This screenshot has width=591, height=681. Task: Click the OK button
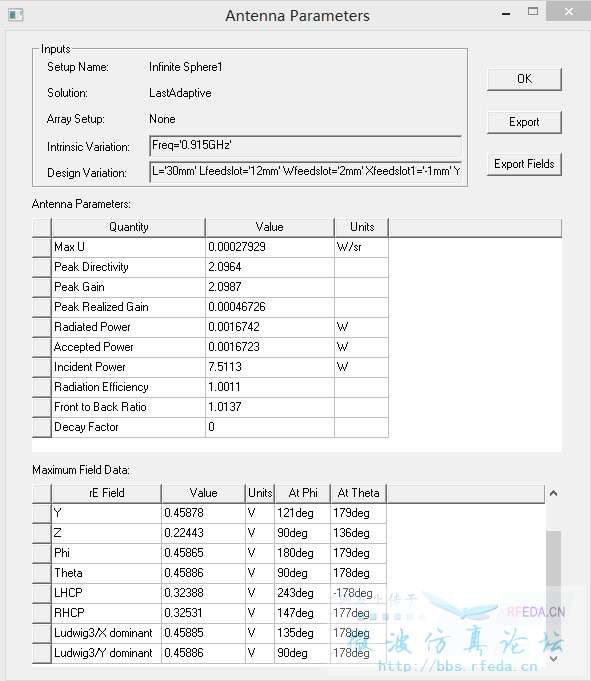coord(524,79)
